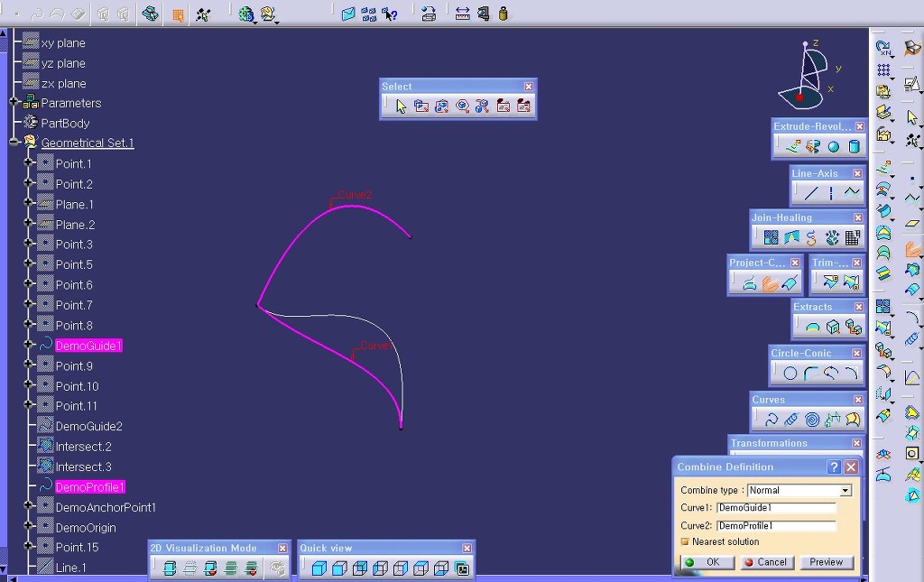Click the Measure Between icon in top toolbar
This screenshot has height=582, width=924.
coord(462,14)
